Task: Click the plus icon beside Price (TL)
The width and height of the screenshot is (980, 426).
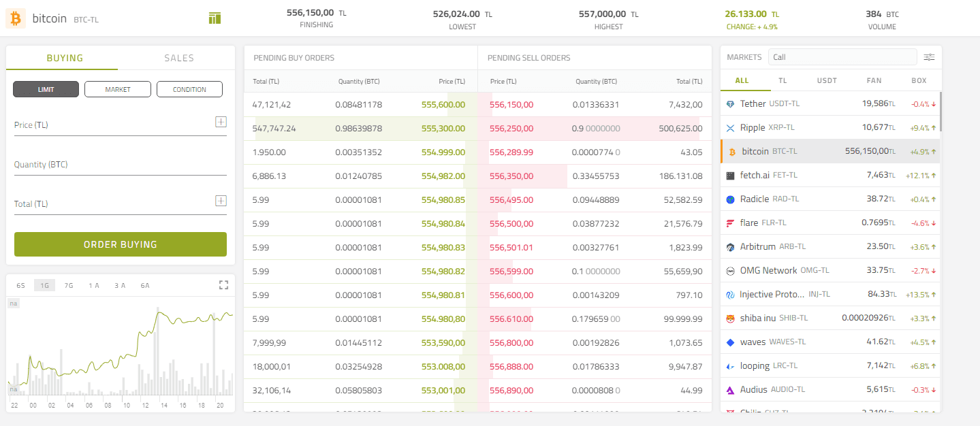Action: pos(221,122)
